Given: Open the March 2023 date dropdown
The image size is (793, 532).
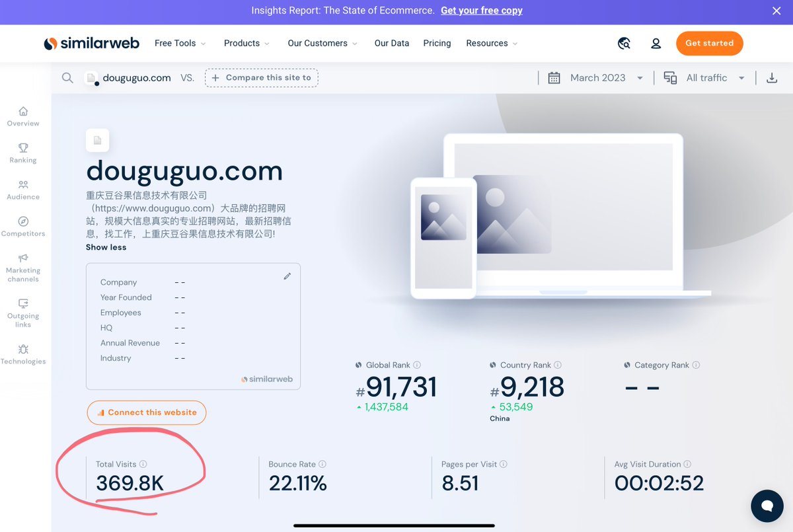Looking at the screenshot, I should point(607,78).
